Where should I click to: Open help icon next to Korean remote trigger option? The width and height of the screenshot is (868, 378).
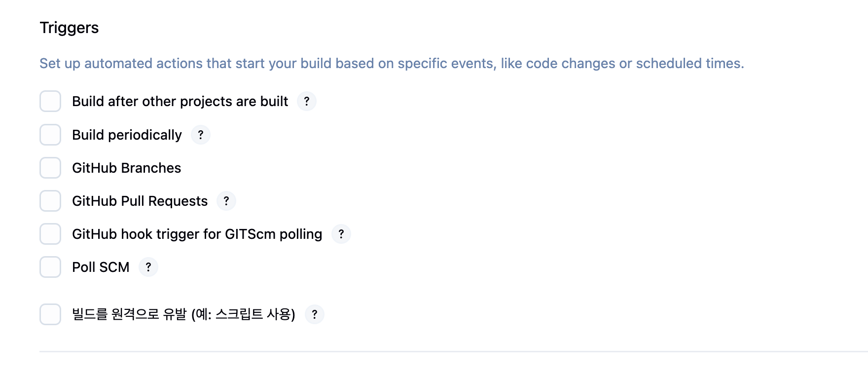315,314
